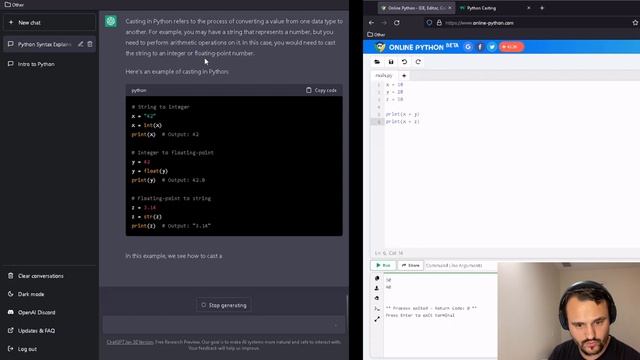Click the Other bookmarks folder in left browser

coord(14,4)
